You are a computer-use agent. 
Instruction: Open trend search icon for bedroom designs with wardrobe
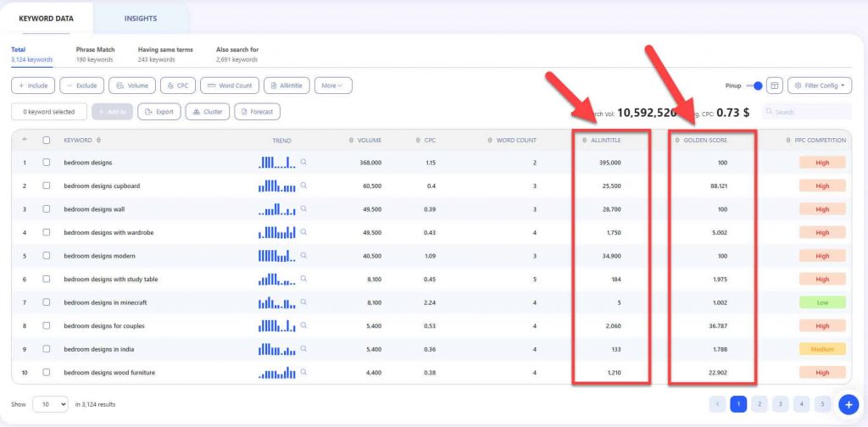[x=303, y=232]
